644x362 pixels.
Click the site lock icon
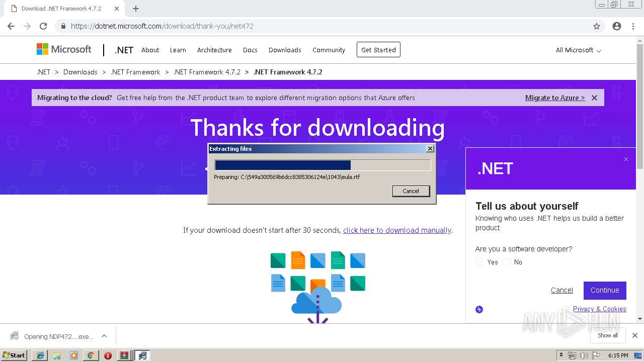click(x=63, y=26)
